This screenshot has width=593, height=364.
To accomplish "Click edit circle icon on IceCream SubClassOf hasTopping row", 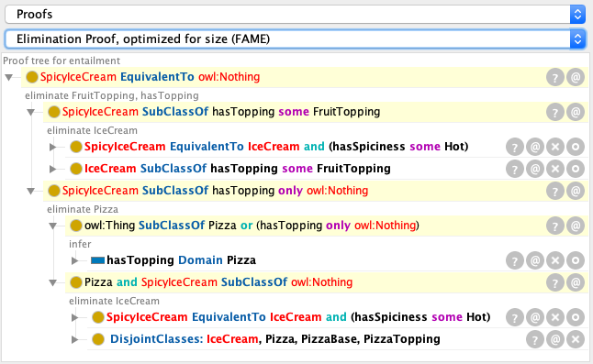I will tap(576, 169).
